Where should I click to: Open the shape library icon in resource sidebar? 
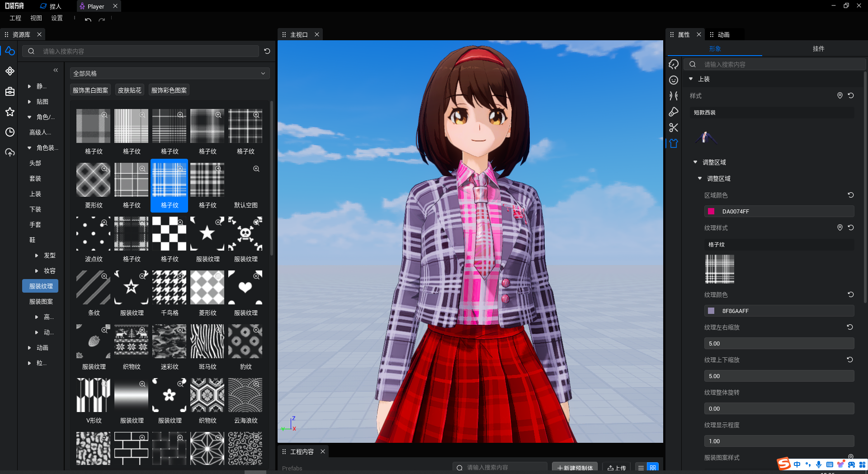pyautogui.click(x=10, y=51)
